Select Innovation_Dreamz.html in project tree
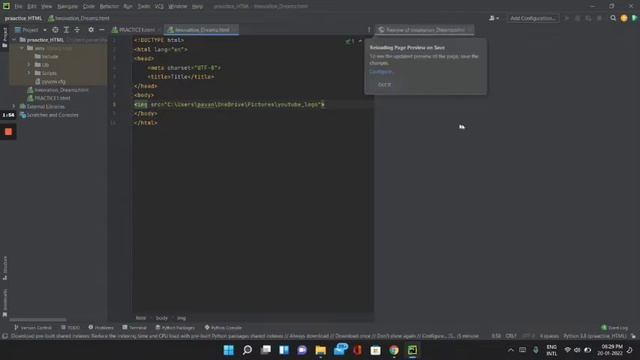This screenshot has height=360, width=640. coord(58,90)
